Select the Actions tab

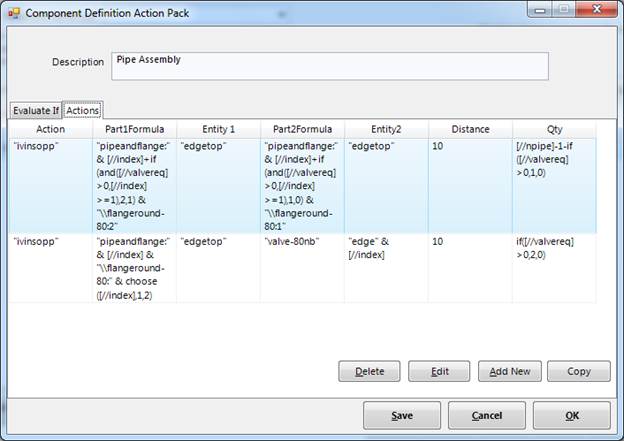coord(82,110)
